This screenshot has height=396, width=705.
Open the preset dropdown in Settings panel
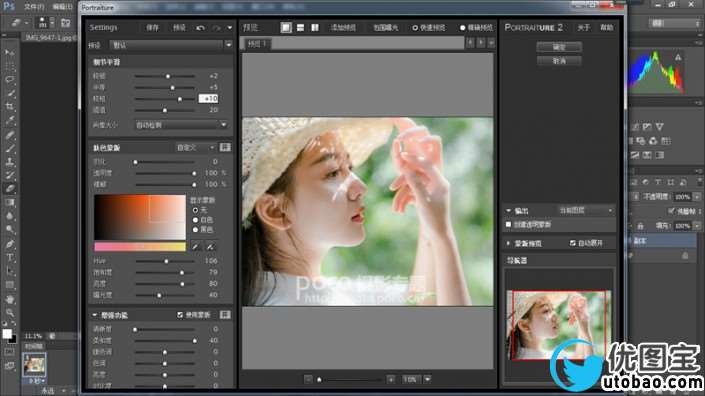tap(228, 45)
